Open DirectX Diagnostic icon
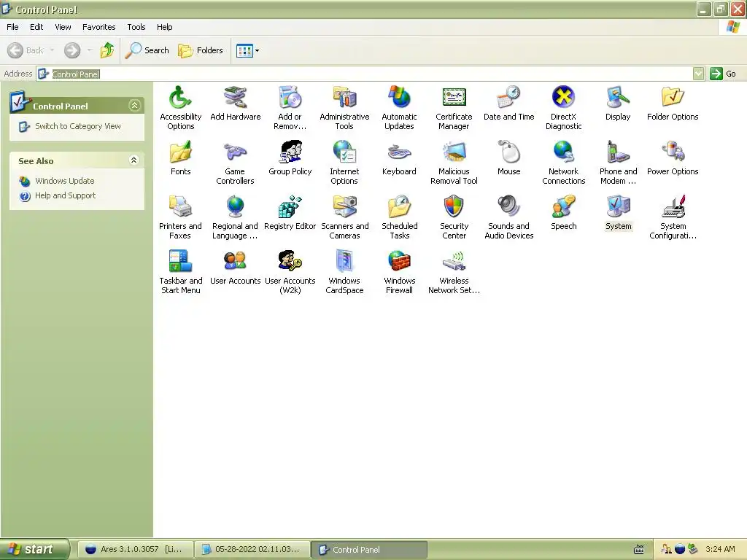 pyautogui.click(x=564, y=108)
